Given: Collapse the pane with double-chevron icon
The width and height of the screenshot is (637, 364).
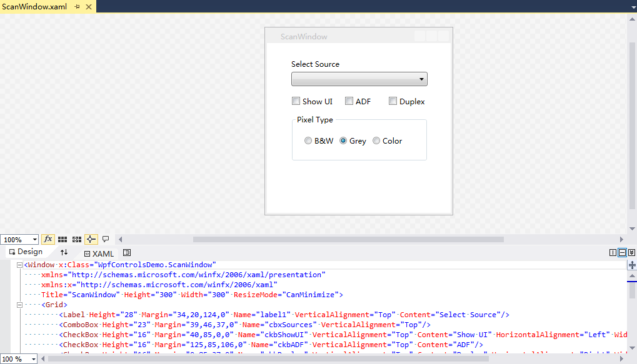Looking at the screenshot, I should pos(631,252).
